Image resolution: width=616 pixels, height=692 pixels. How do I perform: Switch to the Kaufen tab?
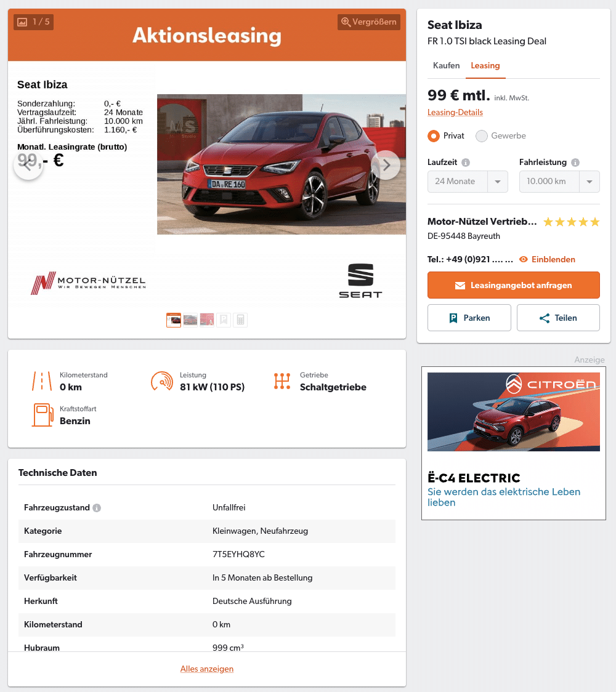[446, 66]
